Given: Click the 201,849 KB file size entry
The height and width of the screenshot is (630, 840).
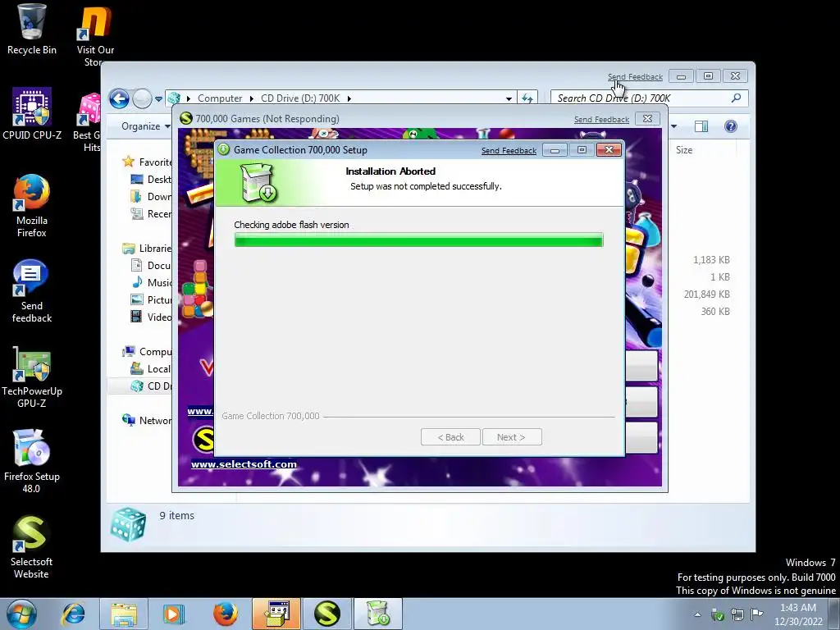Looking at the screenshot, I should (x=706, y=294).
